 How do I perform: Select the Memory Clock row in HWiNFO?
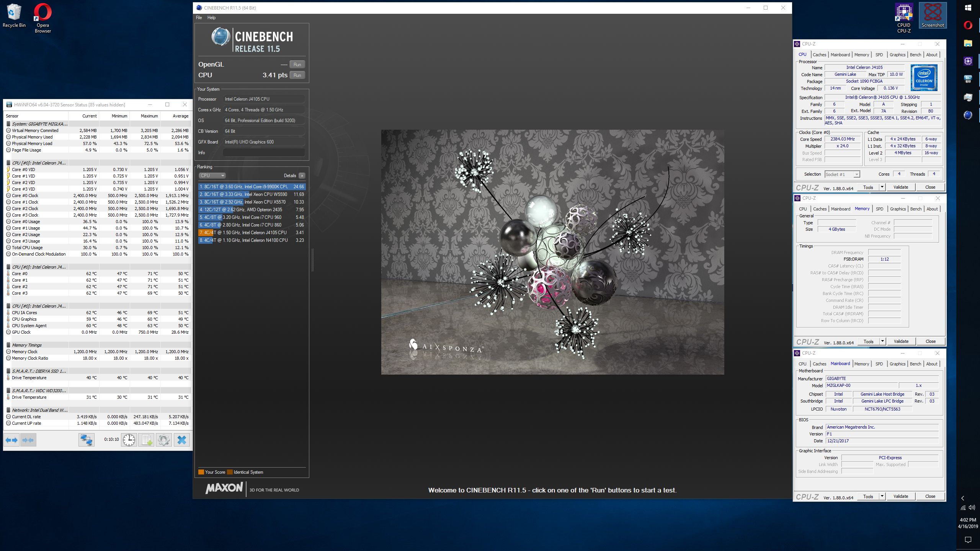pos(98,352)
